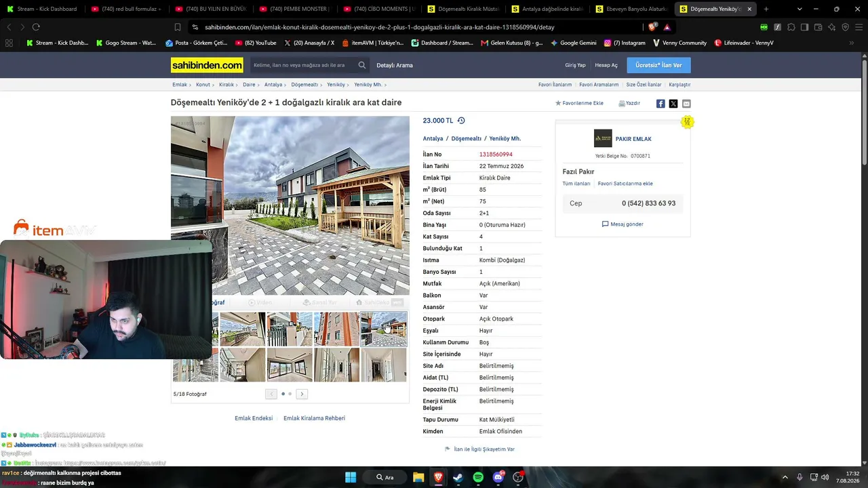Click the sahibinden.com yellow logo
The width and height of the screenshot is (868, 488).
[x=207, y=65]
